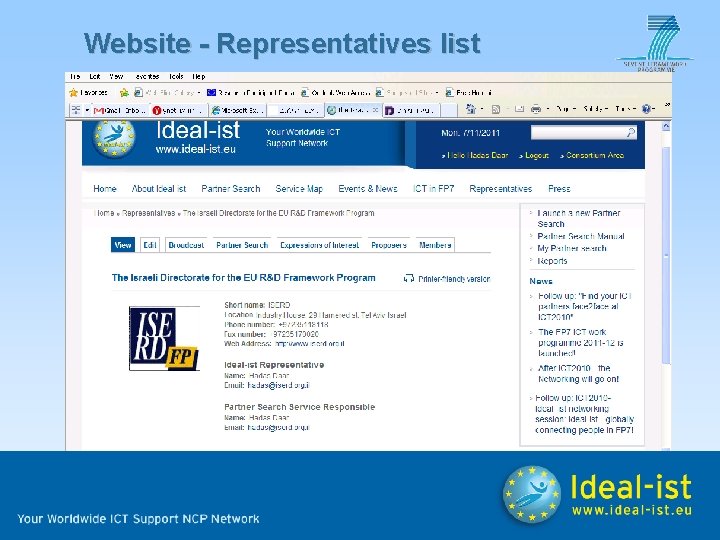
Task: Open the Consortium Area link
Action: tap(595, 155)
